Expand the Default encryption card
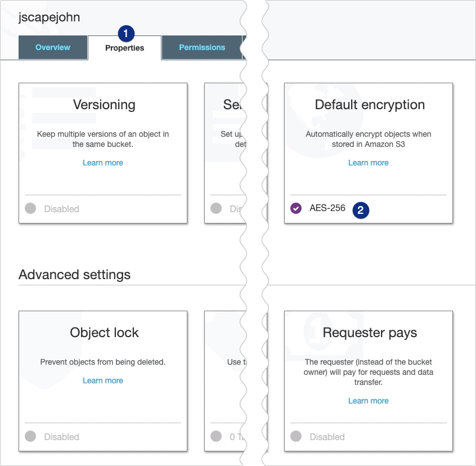Viewport: 476px width, 466px height. tap(369, 152)
